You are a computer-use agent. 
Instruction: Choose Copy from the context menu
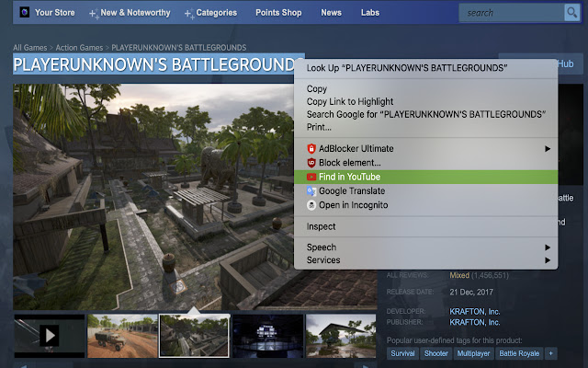[425, 89]
